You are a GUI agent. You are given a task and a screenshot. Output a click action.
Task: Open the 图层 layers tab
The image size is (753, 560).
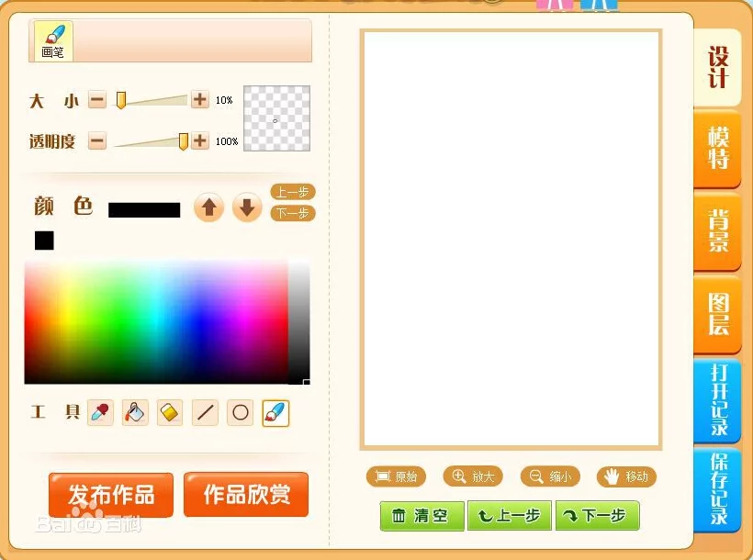click(x=717, y=315)
